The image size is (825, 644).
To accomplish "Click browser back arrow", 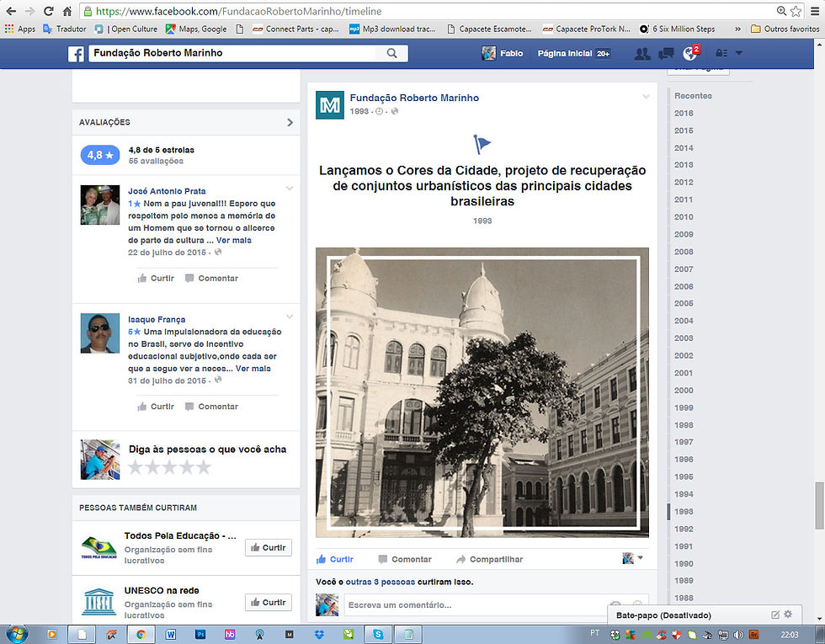I will click(11, 11).
